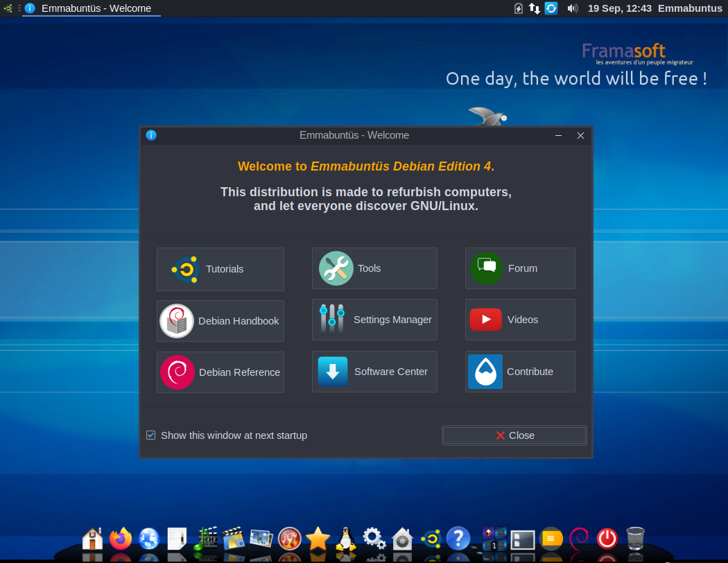Close the Welcome window via title bar X
This screenshot has width=728, height=563.
(580, 135)
